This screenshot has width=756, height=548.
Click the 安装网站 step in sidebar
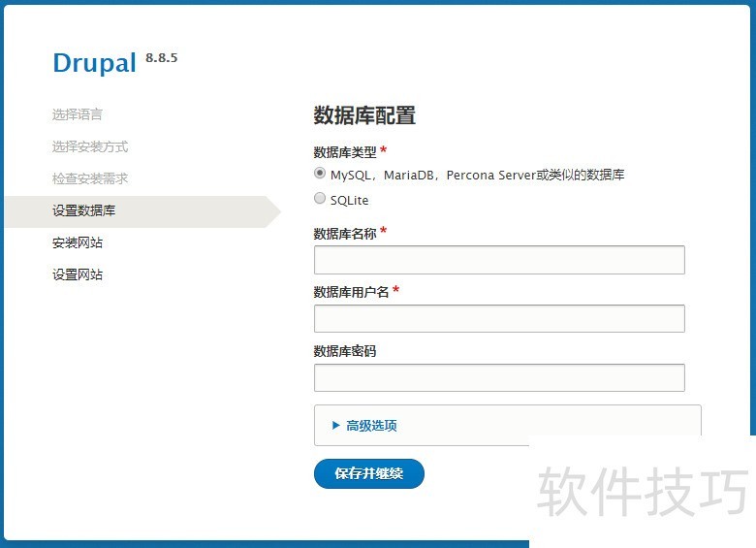78,242
